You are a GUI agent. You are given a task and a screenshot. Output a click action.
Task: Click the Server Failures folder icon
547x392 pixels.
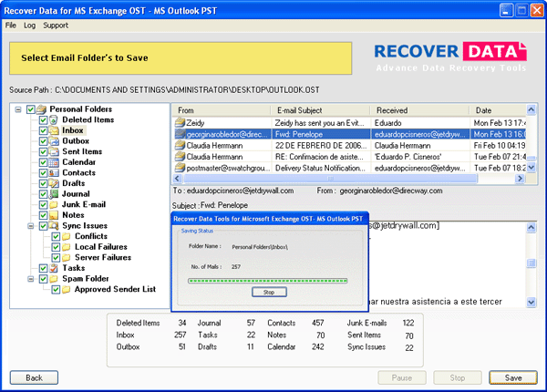(x=67, y=258)
